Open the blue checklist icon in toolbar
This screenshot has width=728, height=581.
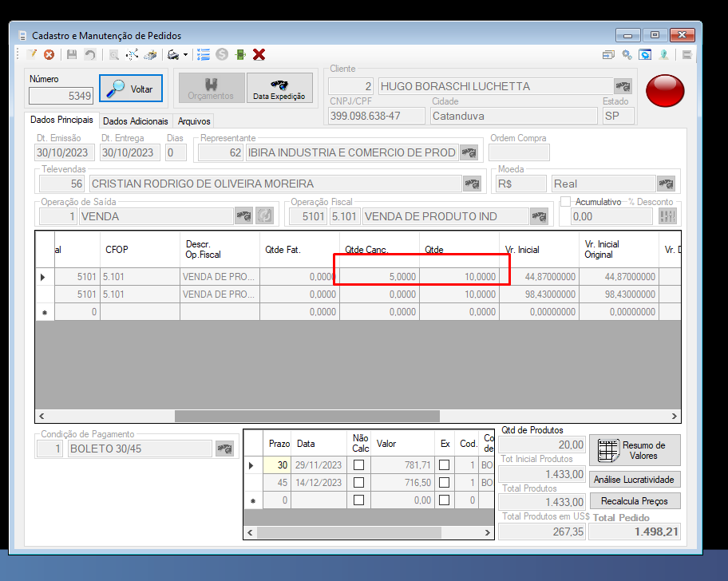pos(204,55)
